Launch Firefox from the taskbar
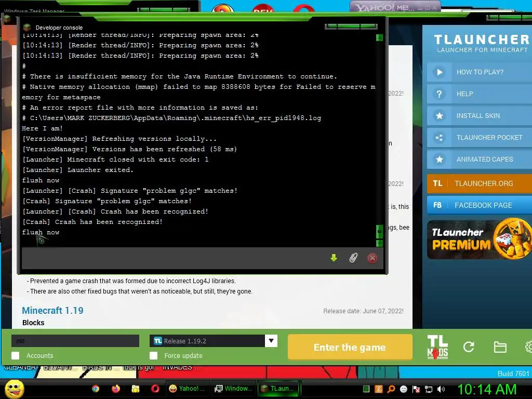The width and height of the screenshot is (532, 399). coord(116,389)
